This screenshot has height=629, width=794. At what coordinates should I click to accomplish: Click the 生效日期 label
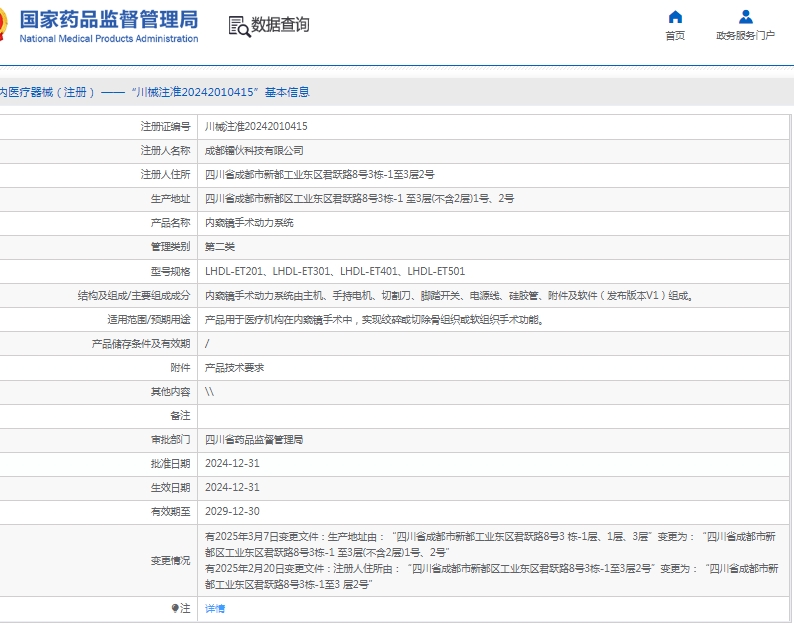[170, 487]
